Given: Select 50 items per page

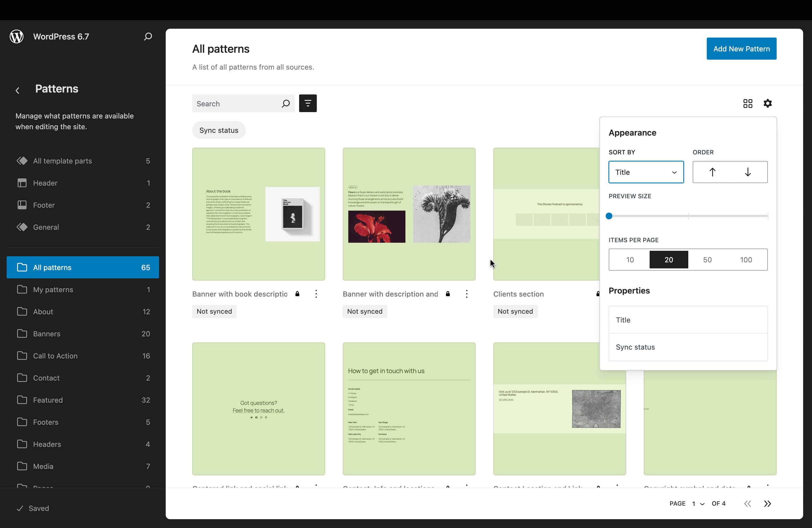Looking at the screenshot, I should (707, 260).
